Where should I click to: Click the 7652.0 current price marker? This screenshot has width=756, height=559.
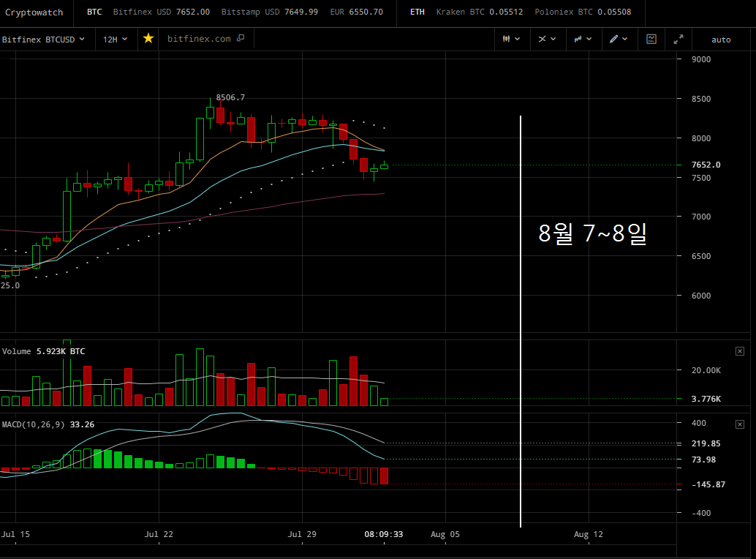click(706, 165)
